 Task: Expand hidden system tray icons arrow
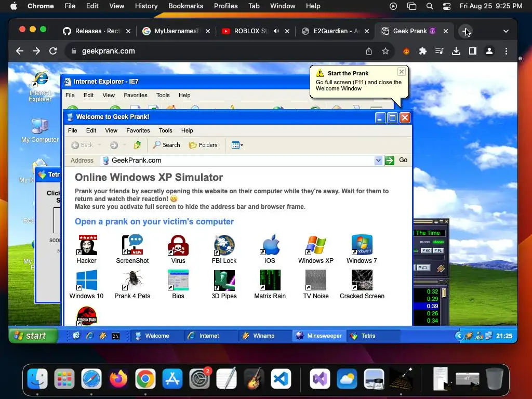coord(459,336)
